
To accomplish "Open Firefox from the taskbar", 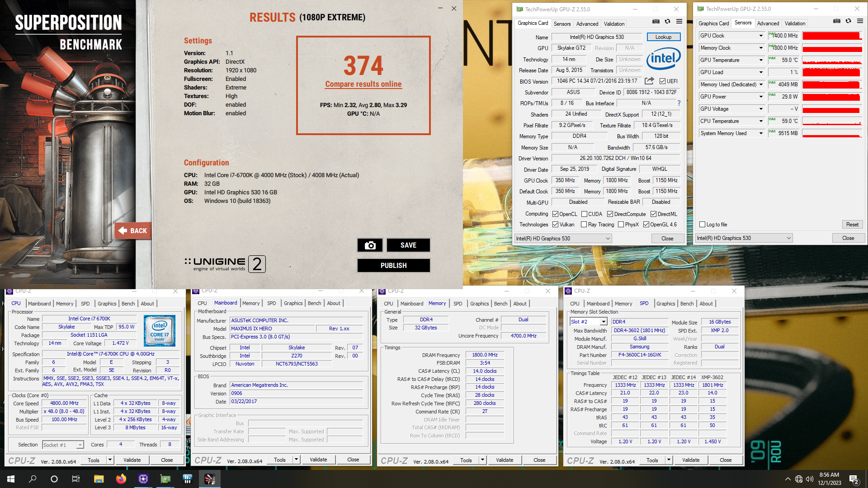I will tap(121, 479).
